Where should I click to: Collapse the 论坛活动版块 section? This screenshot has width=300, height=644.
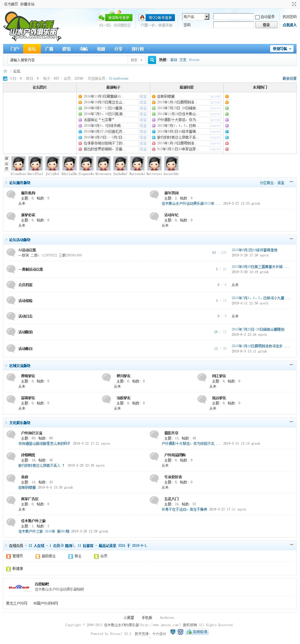click(291, 239)
